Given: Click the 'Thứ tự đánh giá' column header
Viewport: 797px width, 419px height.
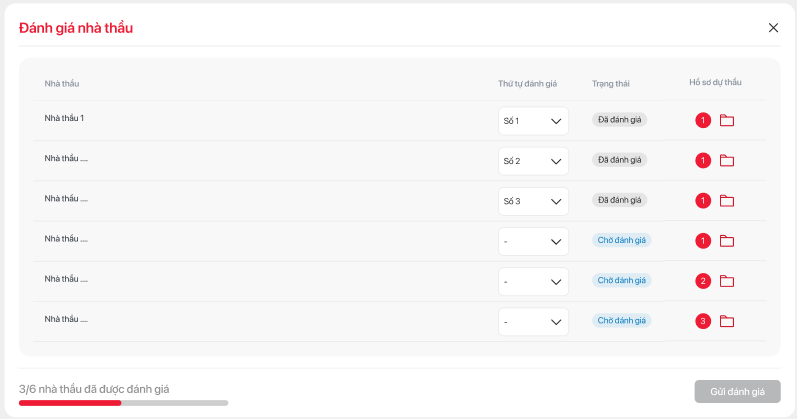Looking at the screenshot, I should pyautogui.click(x=527, y=83).
